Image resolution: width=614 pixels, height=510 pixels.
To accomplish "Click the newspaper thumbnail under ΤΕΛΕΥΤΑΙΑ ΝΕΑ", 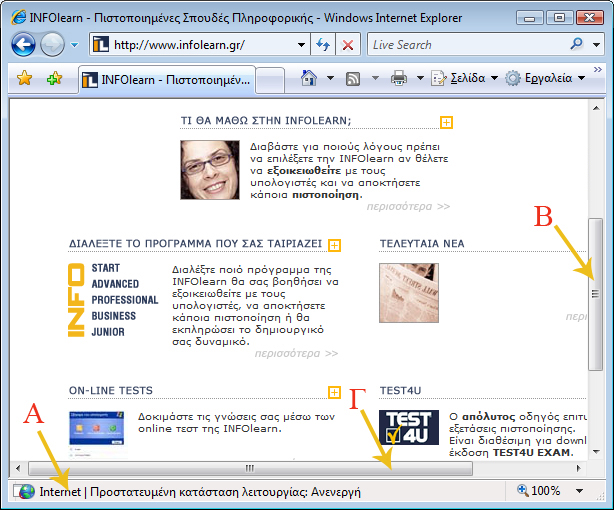I will click(x=409, y=293).
